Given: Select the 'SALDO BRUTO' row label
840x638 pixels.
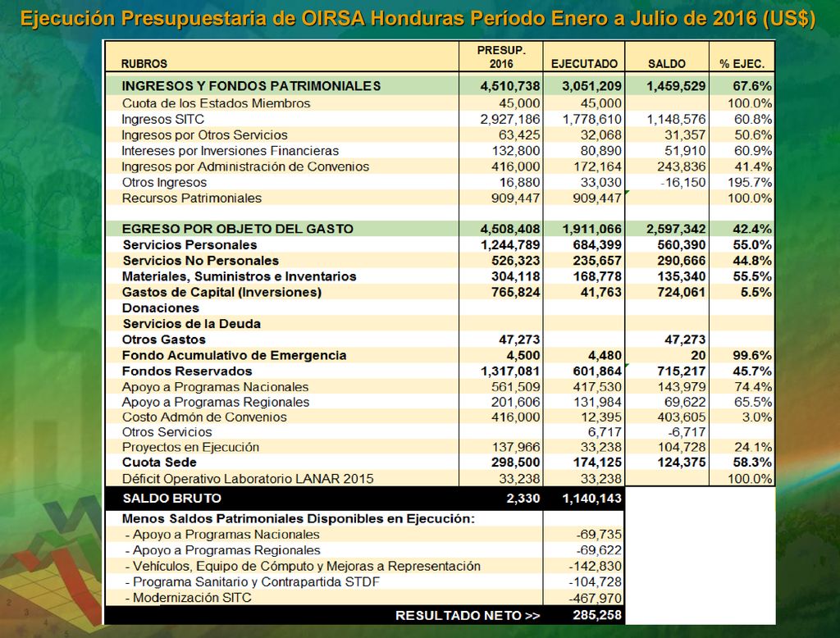Looking at the screenshot, I should [171, 499].
